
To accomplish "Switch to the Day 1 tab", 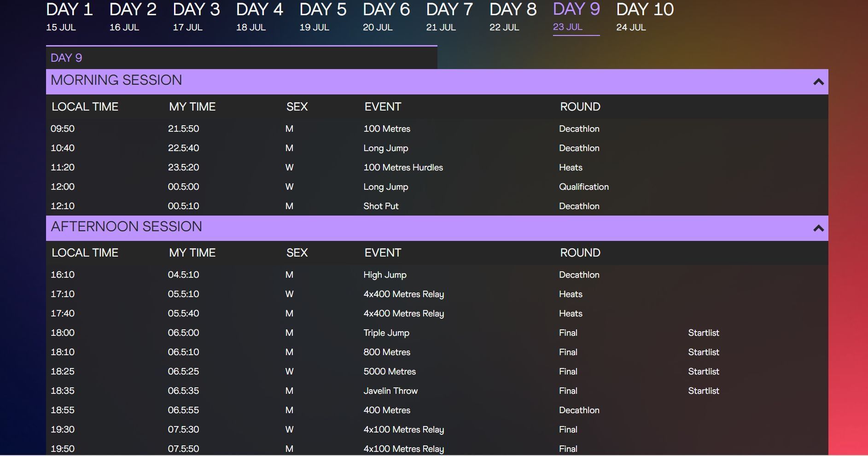I will click(x=70, y=17).
